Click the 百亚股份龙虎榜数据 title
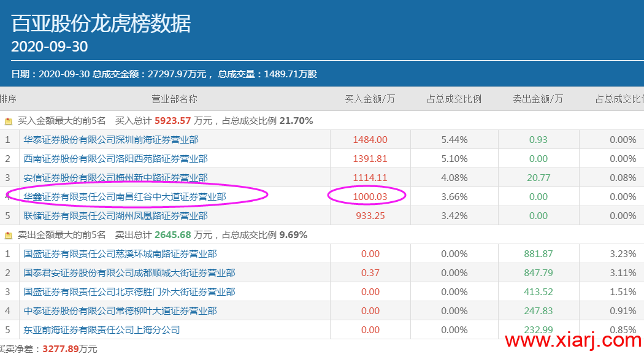 [x=101, y=23]
